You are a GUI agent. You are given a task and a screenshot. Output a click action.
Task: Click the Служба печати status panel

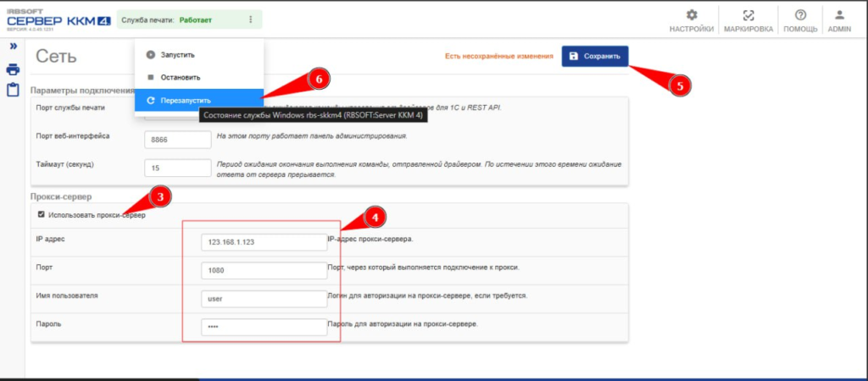[178, 19]
